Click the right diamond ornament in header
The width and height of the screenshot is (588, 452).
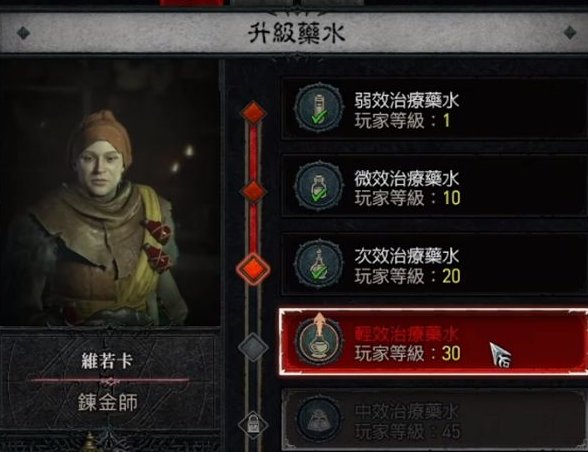(571, 32)
